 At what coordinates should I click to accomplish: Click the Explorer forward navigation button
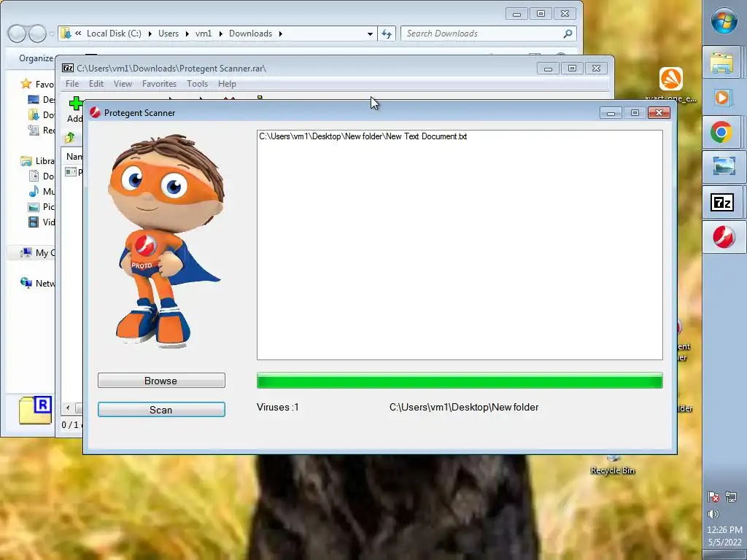point(37,34)
